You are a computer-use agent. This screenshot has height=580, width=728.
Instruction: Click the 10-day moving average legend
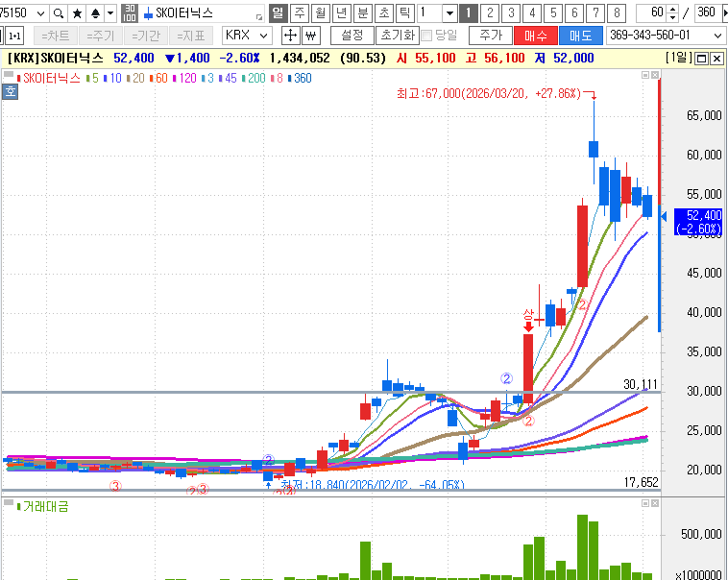[x=112, y=79]
